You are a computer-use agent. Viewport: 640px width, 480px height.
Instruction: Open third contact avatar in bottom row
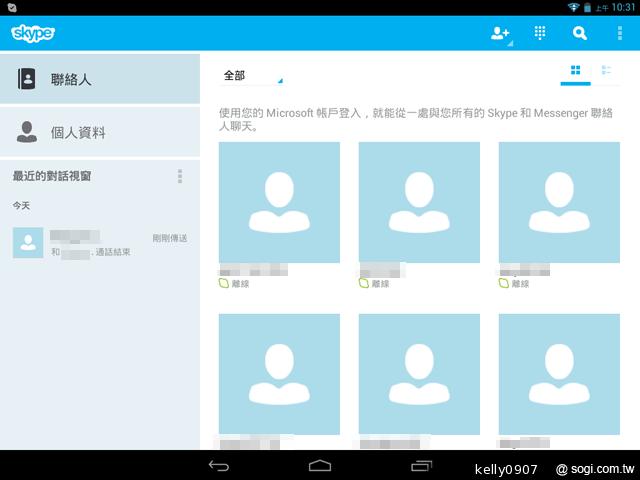click(559, 374)
